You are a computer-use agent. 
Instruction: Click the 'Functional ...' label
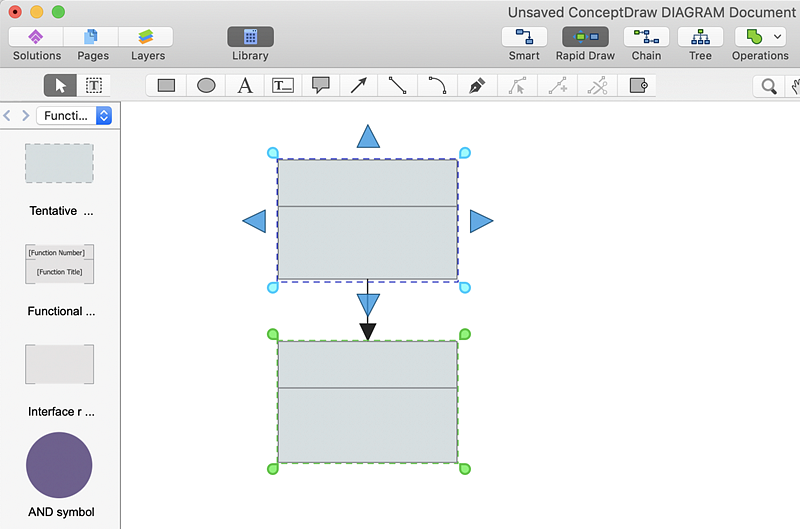(x=61, y=311)
